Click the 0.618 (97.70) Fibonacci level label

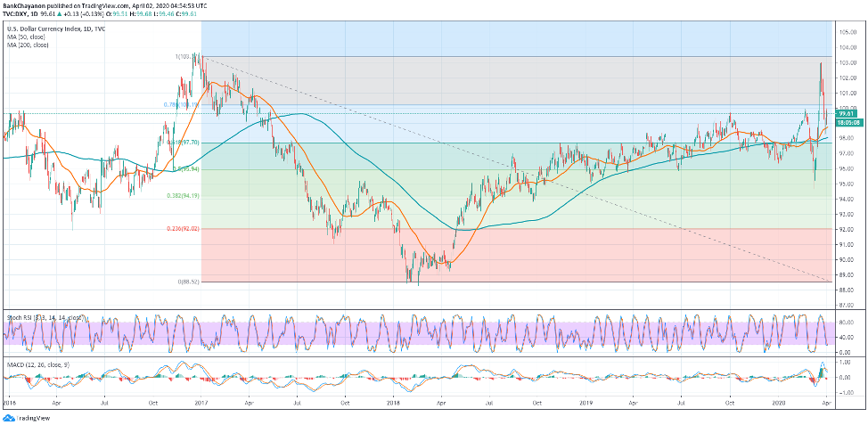tap(183, 143)
